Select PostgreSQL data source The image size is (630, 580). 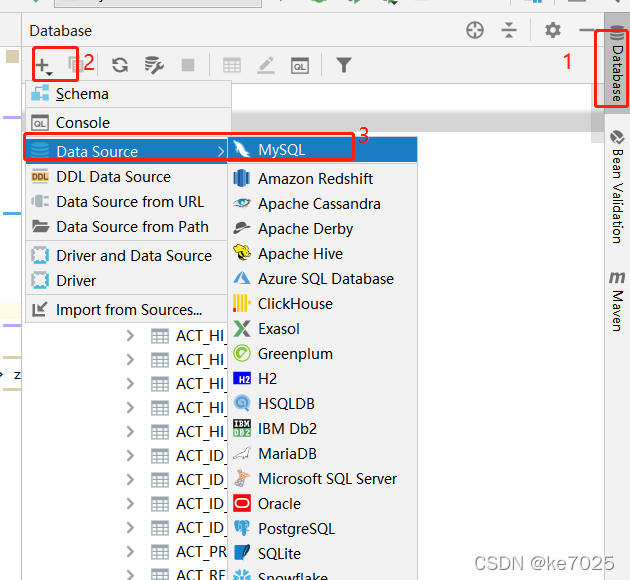click(323, 529)
